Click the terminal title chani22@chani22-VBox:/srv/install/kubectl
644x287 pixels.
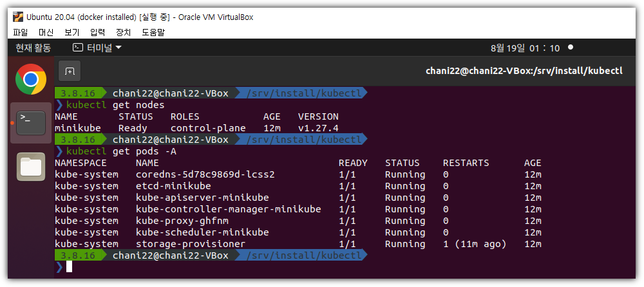click(524, 71)
